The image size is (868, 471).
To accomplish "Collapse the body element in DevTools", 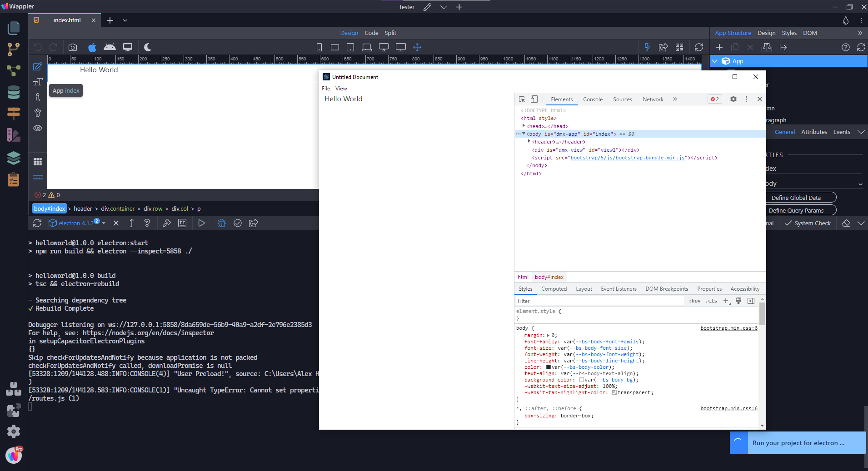I will [x=524, y=134].
